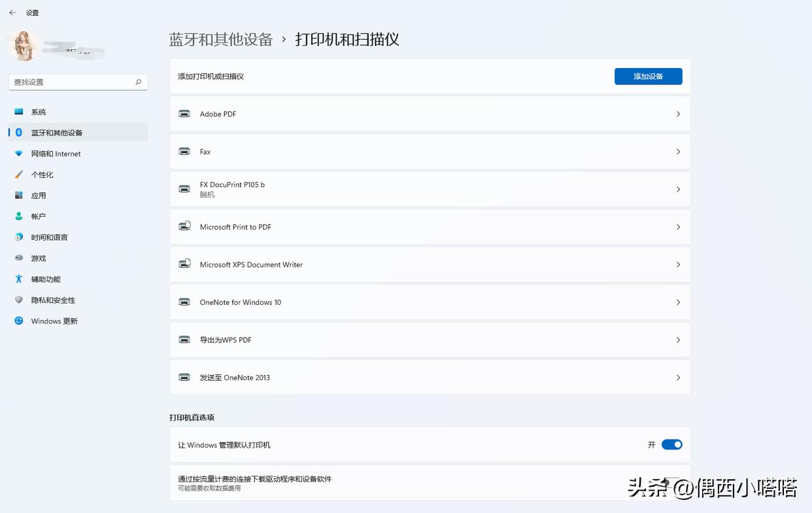Enable downloading drivers over metered connections
The height and width of the screenshot is (513, 812).
[x=673, y=483]
